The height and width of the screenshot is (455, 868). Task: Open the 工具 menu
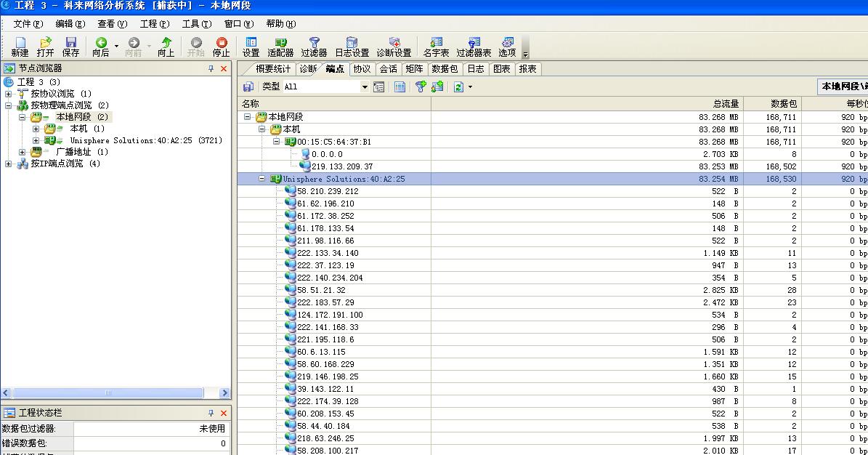coord(196,24)
